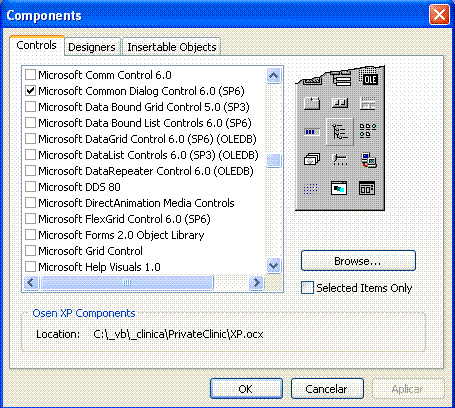Image resolution: width=455 pixels, height=408 pixels.
Task: Click the horizontal scroll right arrow
Action: coord(256,283)
